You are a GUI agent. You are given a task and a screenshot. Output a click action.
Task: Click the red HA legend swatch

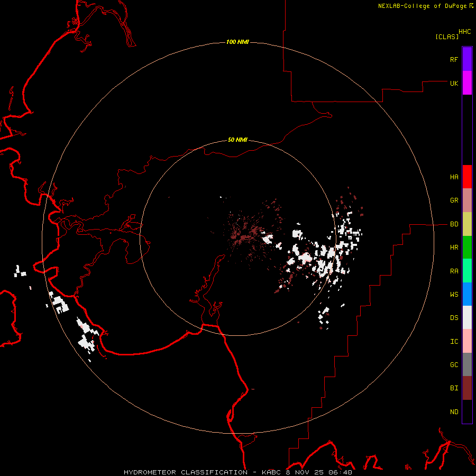point(467,177)
